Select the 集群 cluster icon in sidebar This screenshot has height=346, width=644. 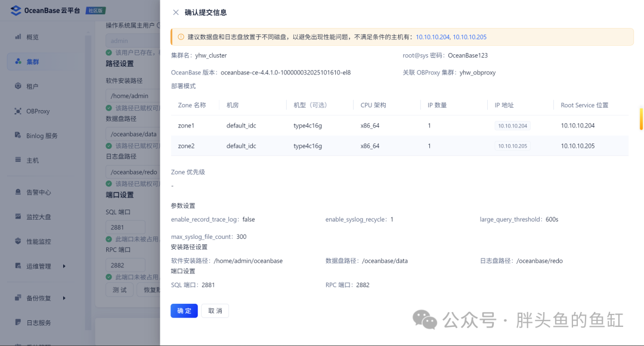(18, 61)
